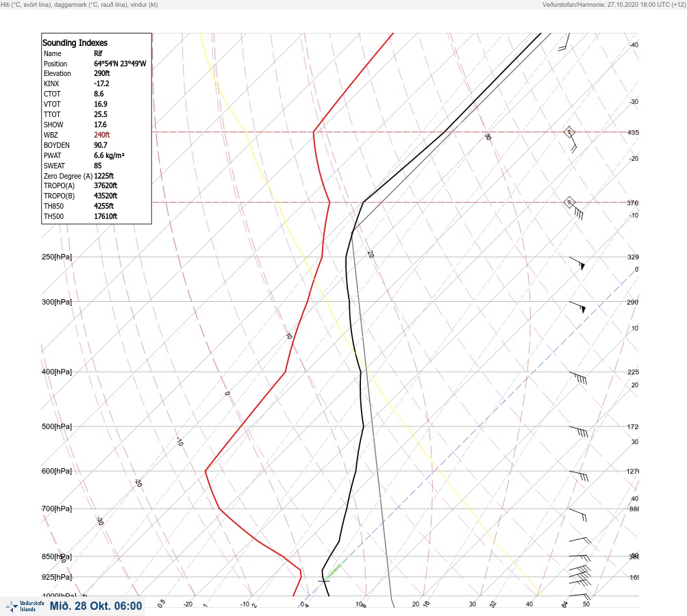Viewport: 687px width, 616px height.
Task: Click the wind barb at 850 hPa
Action: tap(579, 558)
